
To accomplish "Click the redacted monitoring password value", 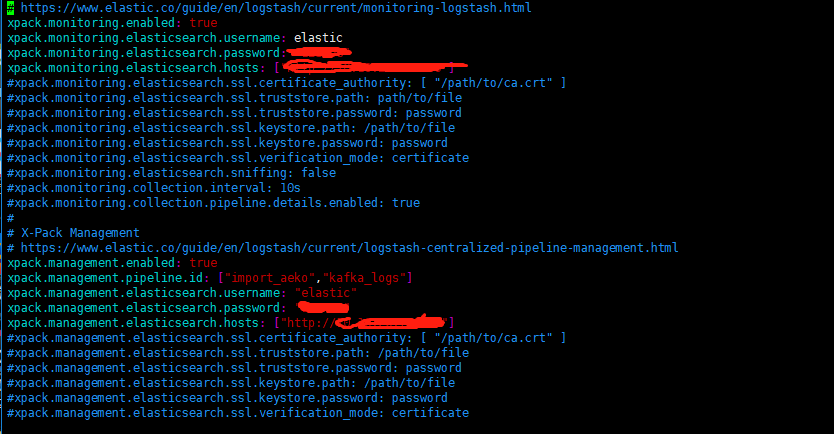I will click(319, 52).
